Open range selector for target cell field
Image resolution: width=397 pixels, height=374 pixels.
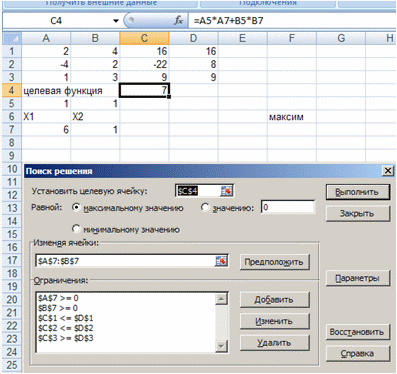click(x=226, y=191)
